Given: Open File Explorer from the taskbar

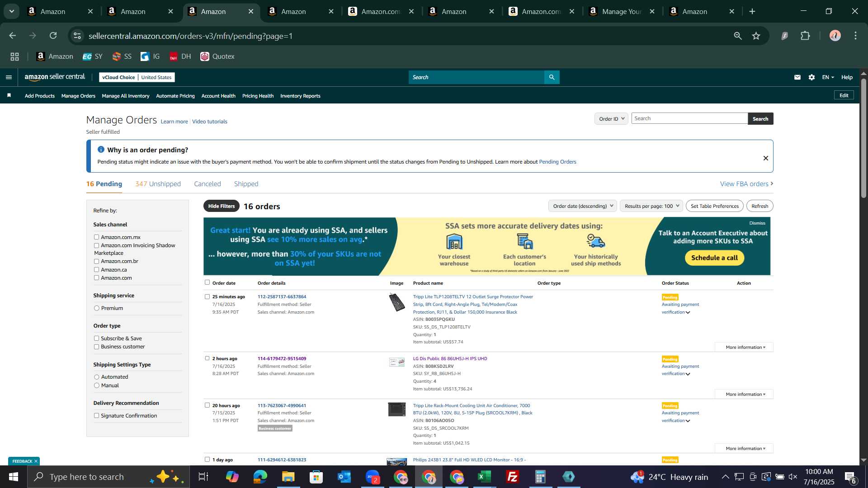Looking at the screenshot, I should [x=288, y=477].
